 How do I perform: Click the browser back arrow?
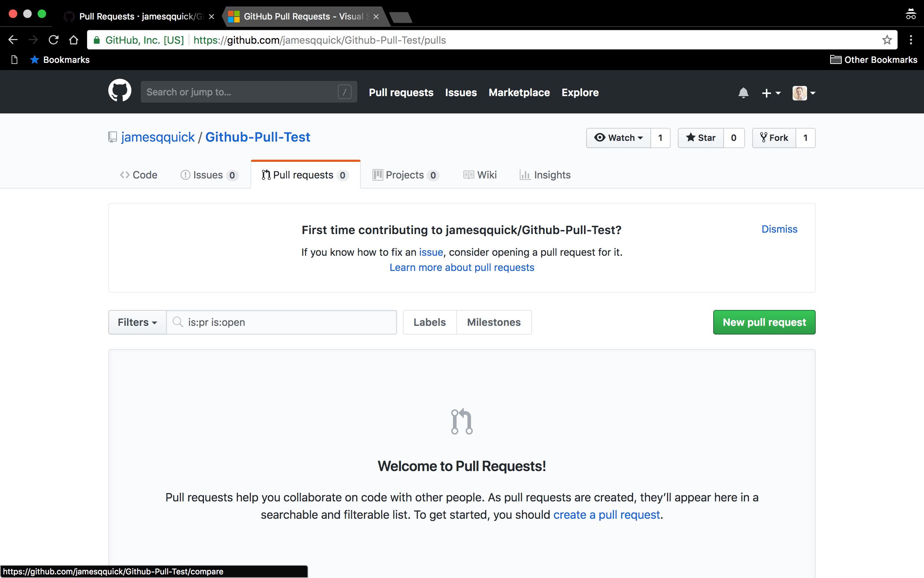(13, 40)
